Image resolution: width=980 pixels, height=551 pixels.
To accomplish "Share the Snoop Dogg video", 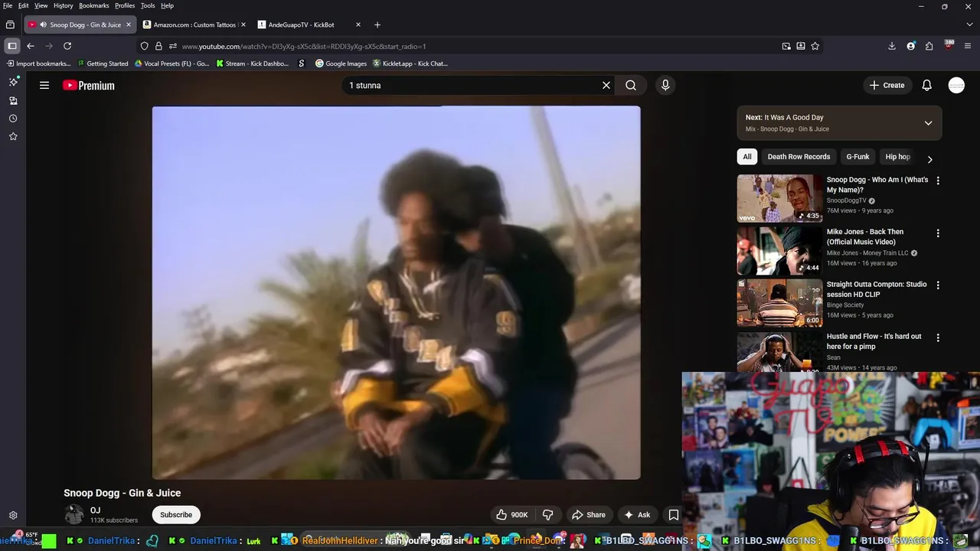I will coord(589,515).
